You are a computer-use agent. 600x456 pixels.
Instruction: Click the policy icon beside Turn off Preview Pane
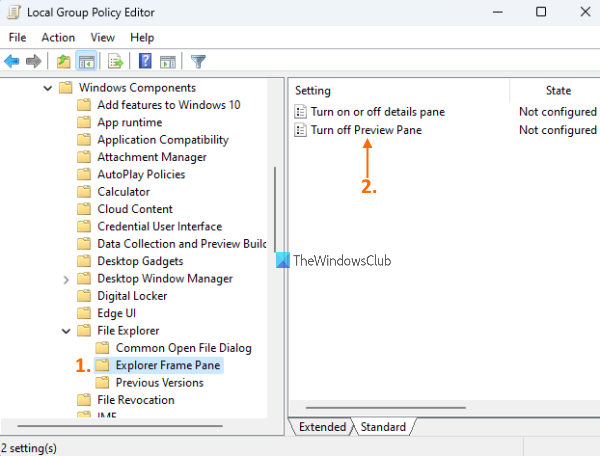coord(300,130)
